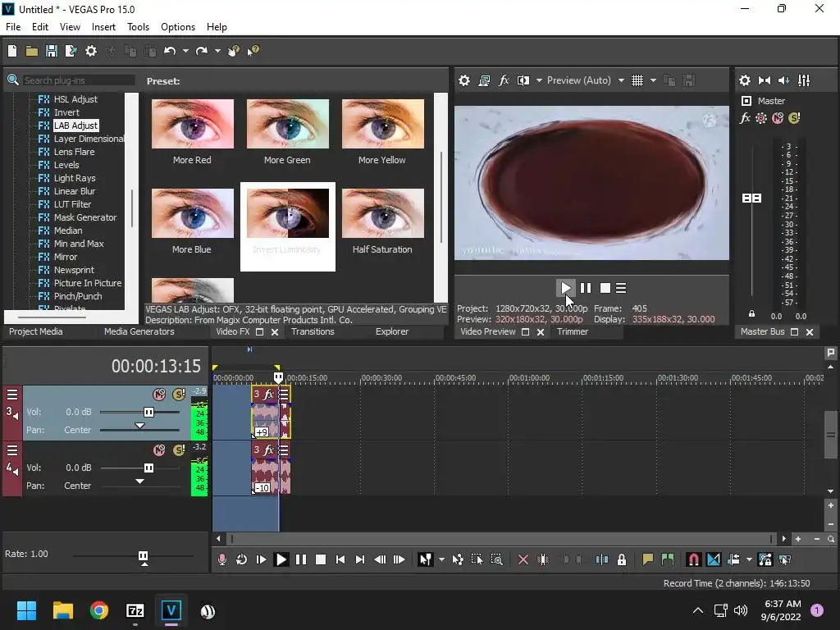Open split screen view options arrow
Screen dimensions: 840x630
click(539, 80)
